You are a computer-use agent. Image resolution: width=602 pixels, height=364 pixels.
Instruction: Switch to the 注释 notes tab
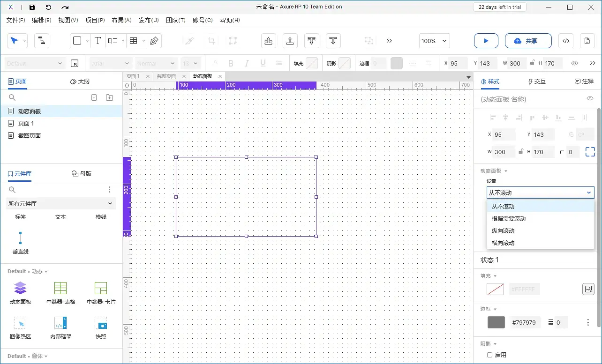pyautogui.click(x=584, y=82)
